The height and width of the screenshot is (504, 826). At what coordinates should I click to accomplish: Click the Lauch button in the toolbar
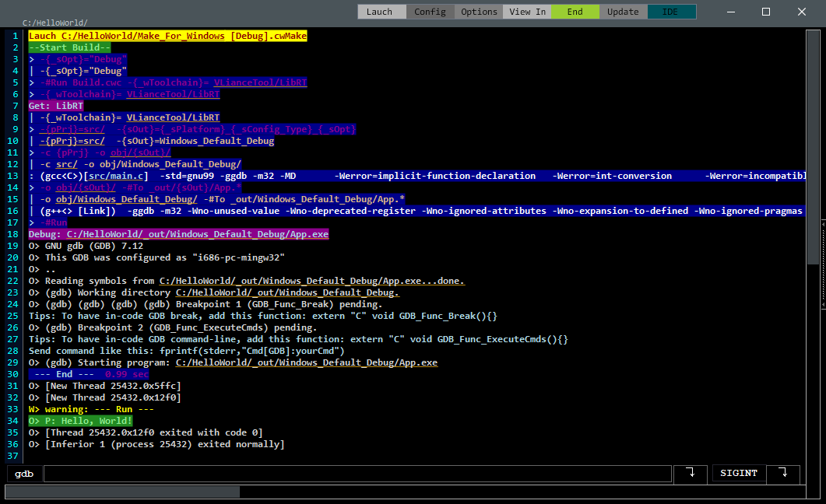tap(381, 11)
